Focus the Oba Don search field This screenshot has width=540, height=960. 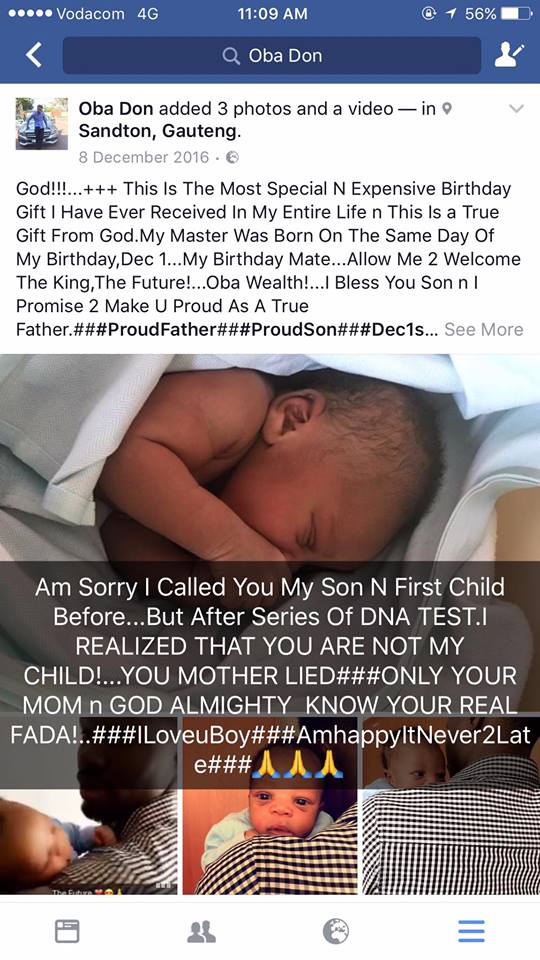[272, 56]
